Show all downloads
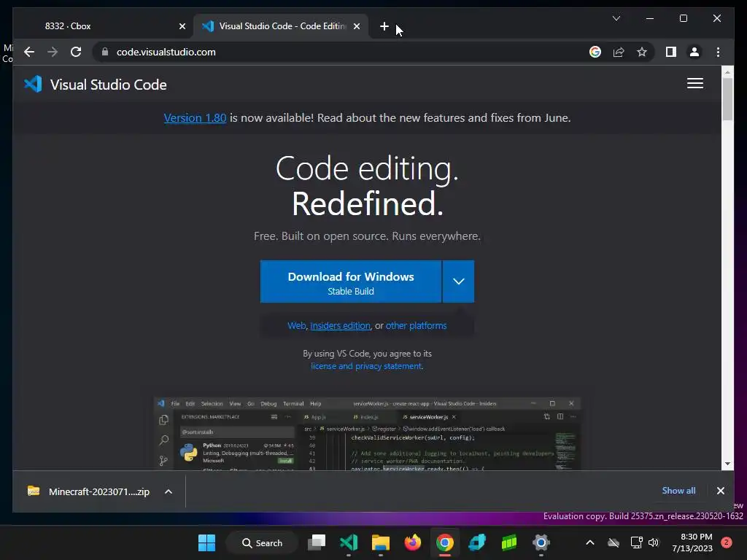 (x=678, y=491)
